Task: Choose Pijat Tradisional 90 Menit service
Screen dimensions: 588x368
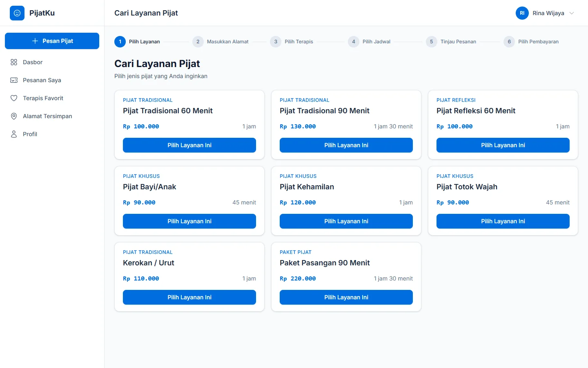Action: pos(346,145)
